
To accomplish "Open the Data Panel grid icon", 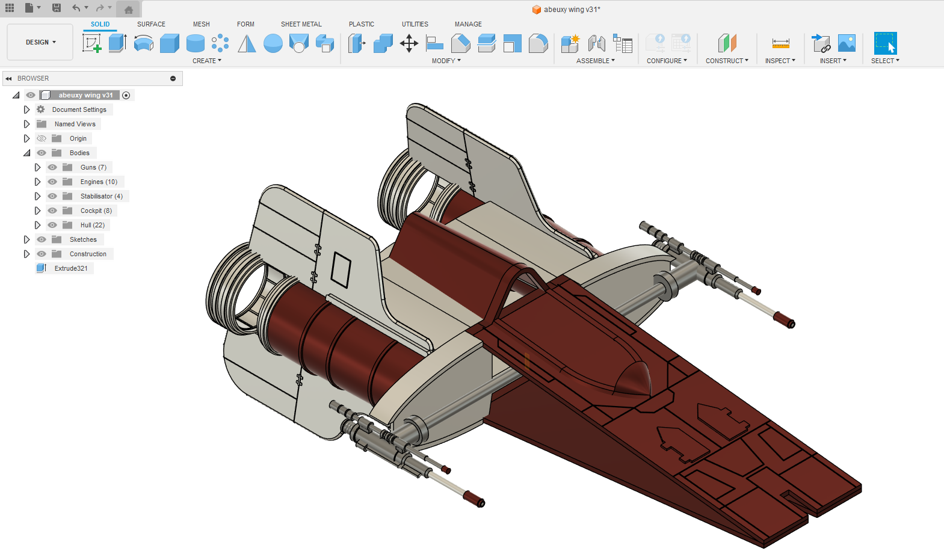I will pos(10,8).
